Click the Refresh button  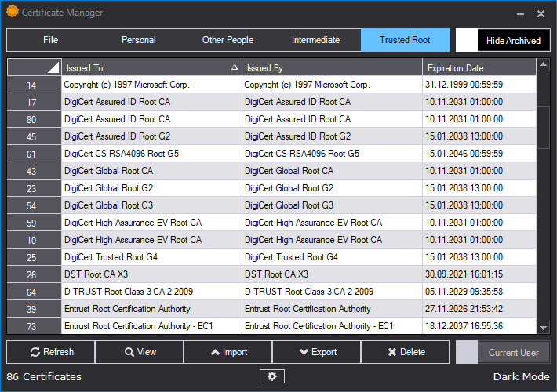pos(51,352)
